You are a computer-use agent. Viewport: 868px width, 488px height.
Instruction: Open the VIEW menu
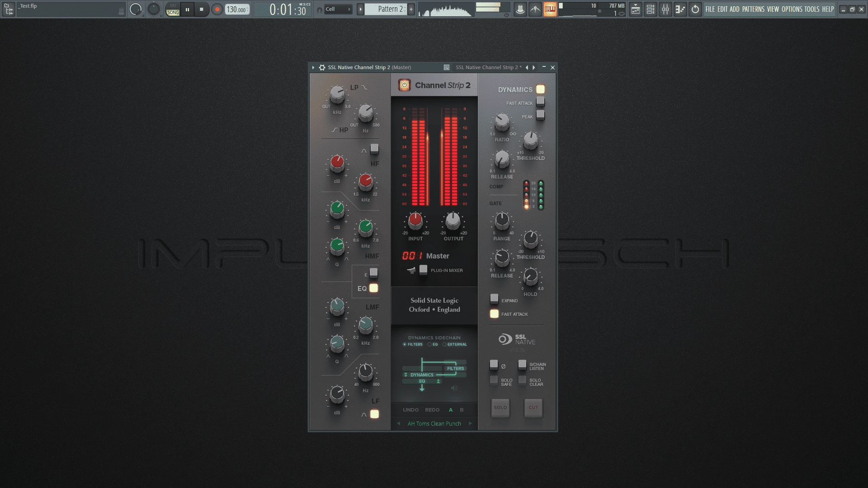(x=773, y=9)
